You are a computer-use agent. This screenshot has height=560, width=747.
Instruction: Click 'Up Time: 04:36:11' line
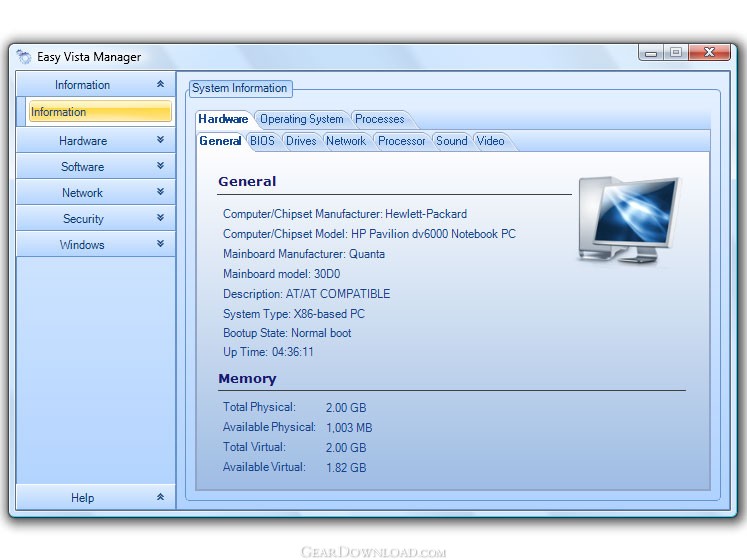[268, 352]
